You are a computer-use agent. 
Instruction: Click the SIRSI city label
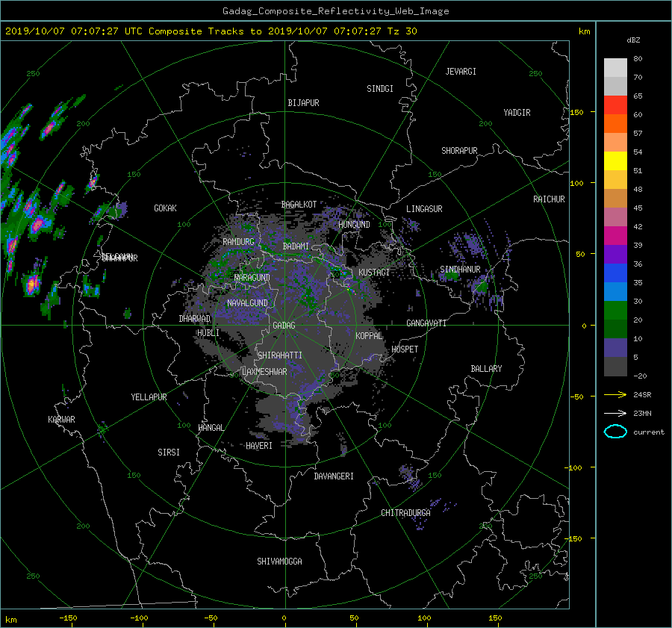coord(169,453)
